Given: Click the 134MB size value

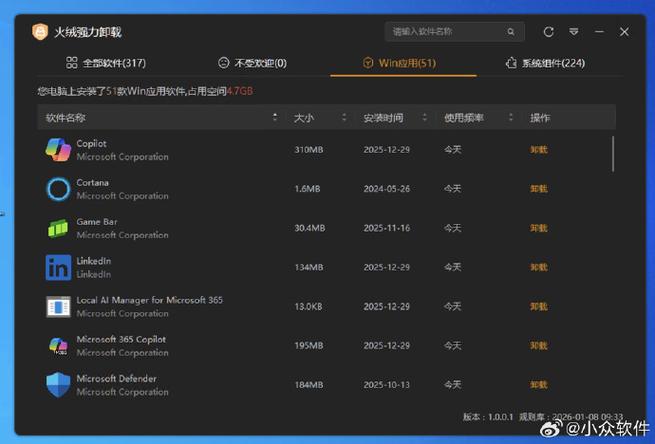Looking at the screenshot, I should pyautogui.click(x=309, y=267).
